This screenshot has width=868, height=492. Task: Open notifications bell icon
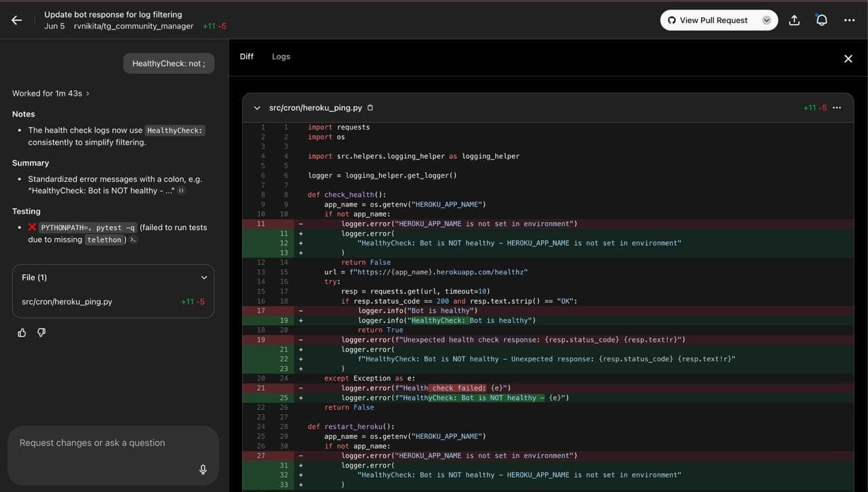point(821,20)
